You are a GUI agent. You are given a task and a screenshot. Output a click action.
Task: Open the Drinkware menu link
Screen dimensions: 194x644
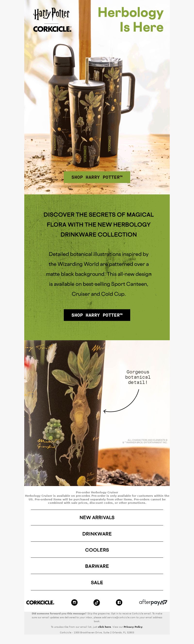97,534
